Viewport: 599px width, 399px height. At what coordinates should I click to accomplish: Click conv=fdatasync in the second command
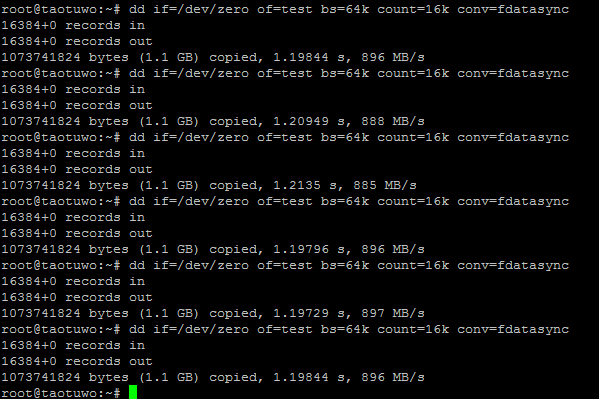click(x=513, y=73)
